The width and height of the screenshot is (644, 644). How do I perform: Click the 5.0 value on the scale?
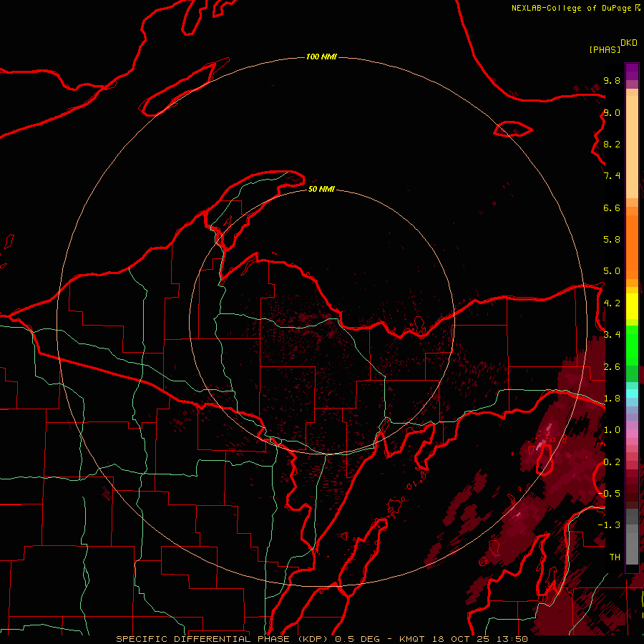coord(612,271)
